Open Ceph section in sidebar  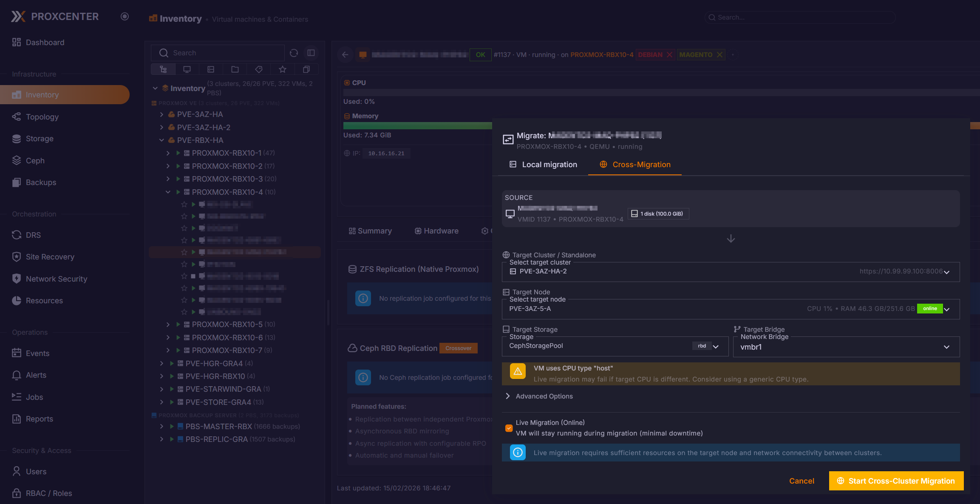(35, 161)
